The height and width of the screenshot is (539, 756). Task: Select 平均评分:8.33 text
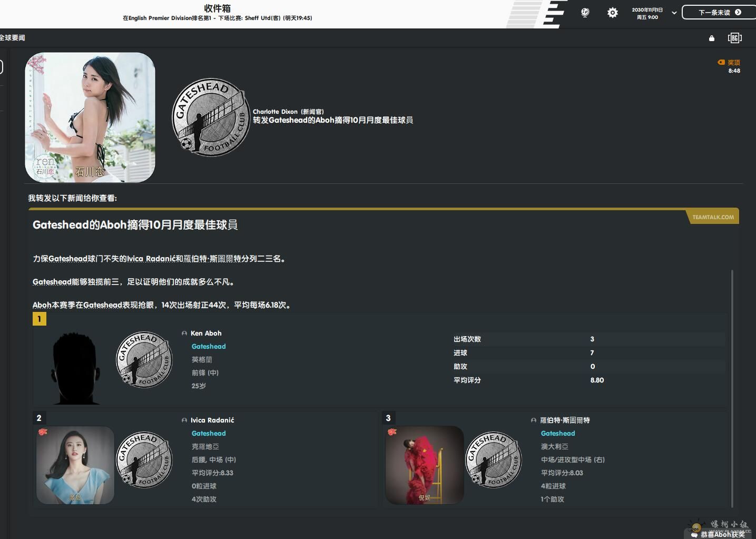point(212,473)
